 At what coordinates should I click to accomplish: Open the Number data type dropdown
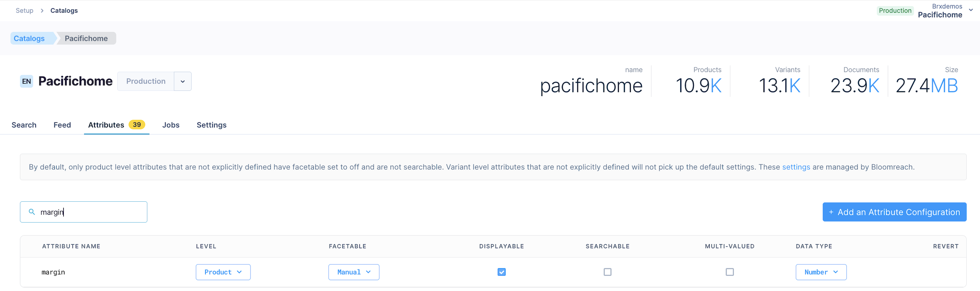821,272
